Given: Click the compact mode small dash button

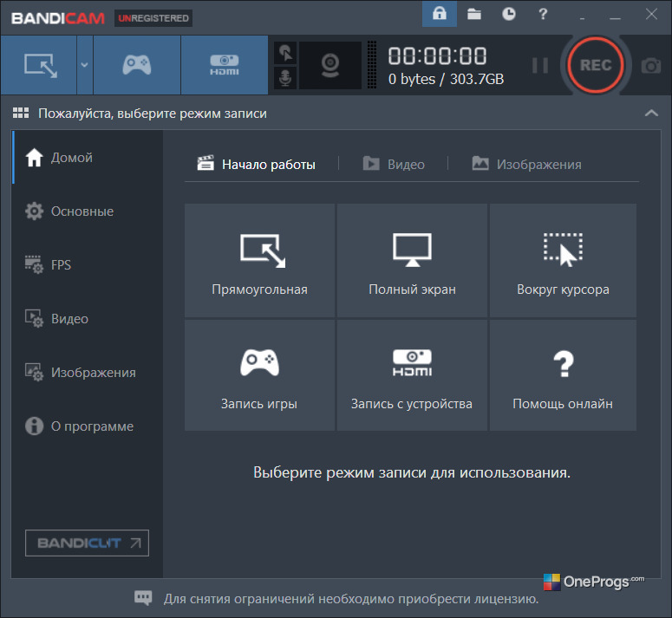Looking at the screenshot, I should (x=582, y=18).
